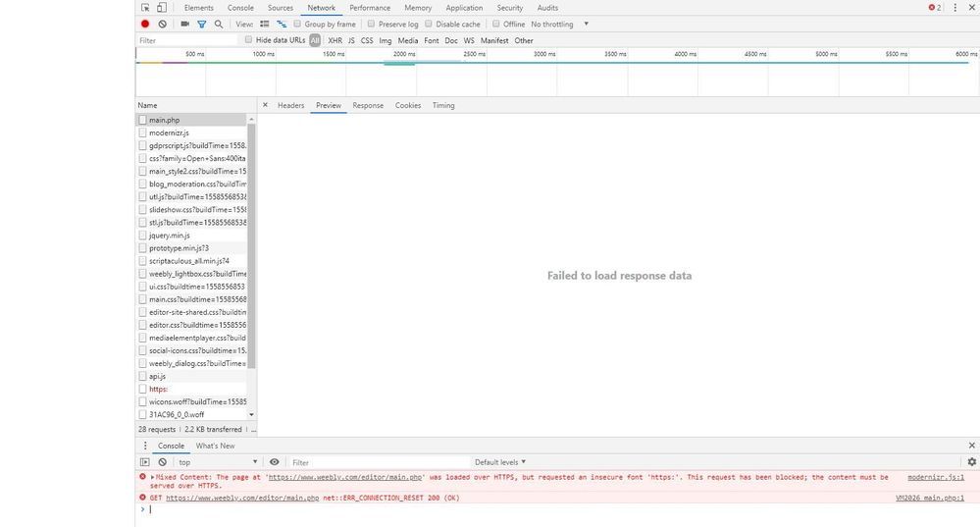The image size is (980, 527).
Task: Open network search magnifier
Action: (x=219, y=24)
